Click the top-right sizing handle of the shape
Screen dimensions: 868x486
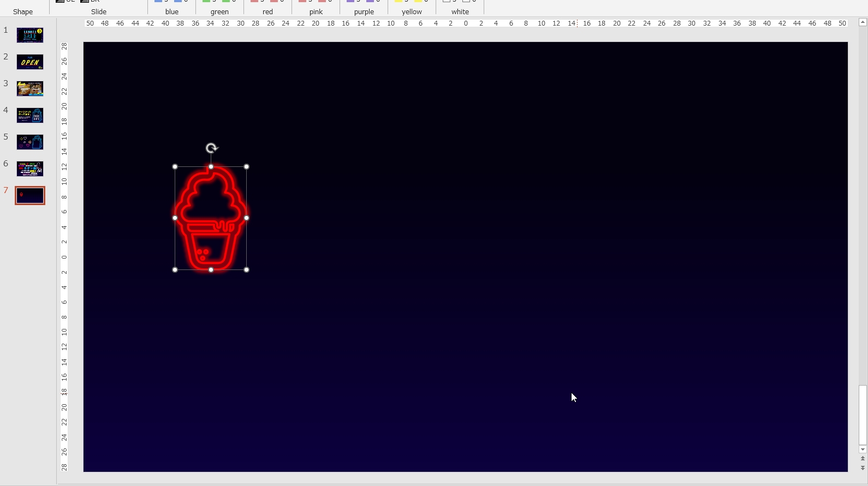click(247, 166)
